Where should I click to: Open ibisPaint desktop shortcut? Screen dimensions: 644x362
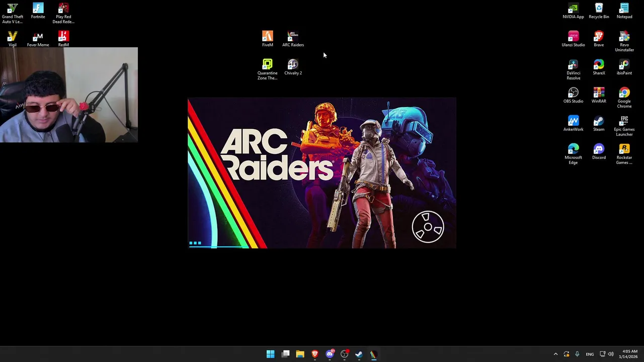pyautogui.click(x=624, y=67)
